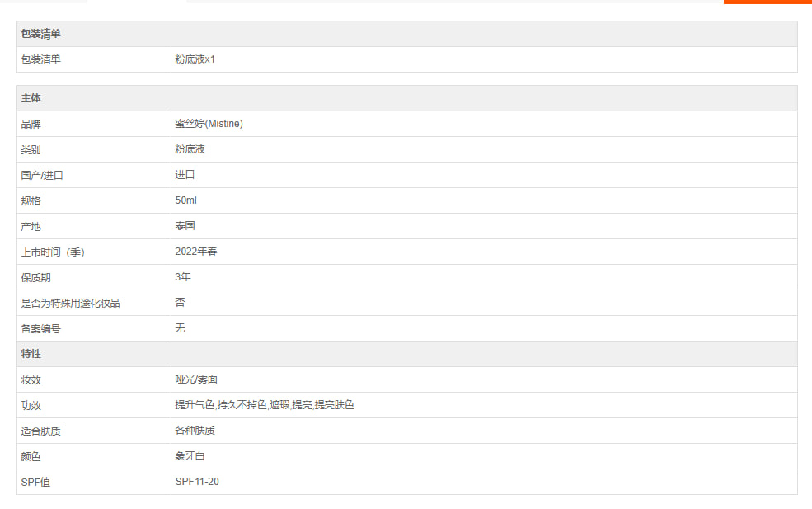This screenshot has height=509, width=812.
Task: Click the 3年 shelf life value
Action: click(183, 277)
